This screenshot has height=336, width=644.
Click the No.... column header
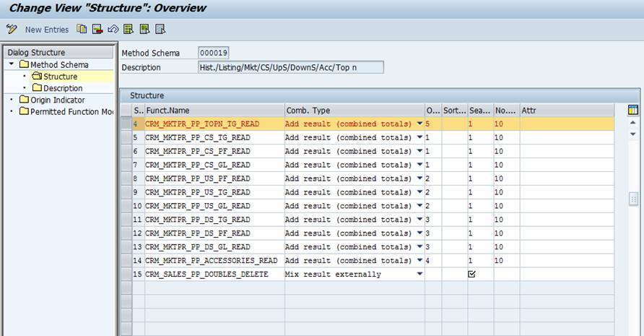pyautogui.click(x=507, y=111)
